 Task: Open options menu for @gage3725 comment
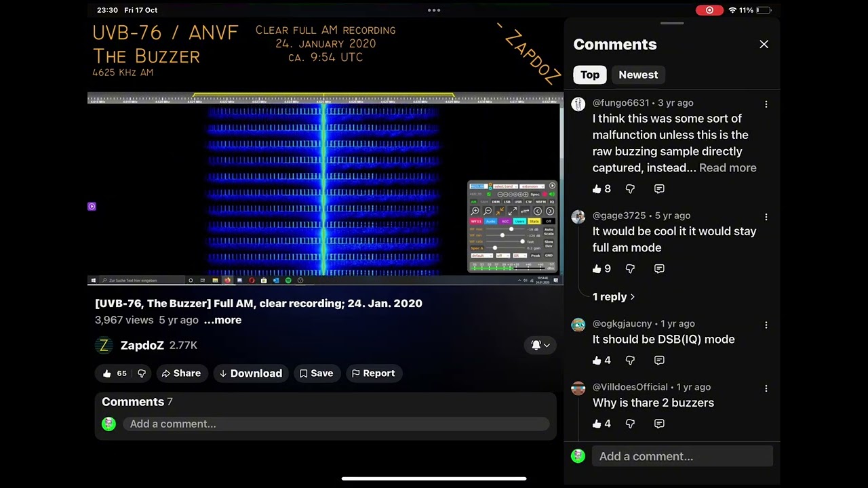pos(766,217)
